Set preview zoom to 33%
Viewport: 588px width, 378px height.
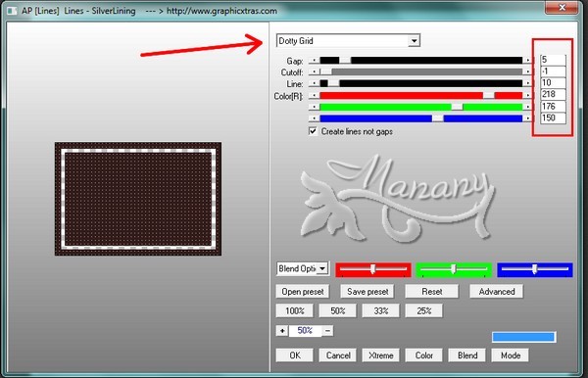click(x=380, y=311)
